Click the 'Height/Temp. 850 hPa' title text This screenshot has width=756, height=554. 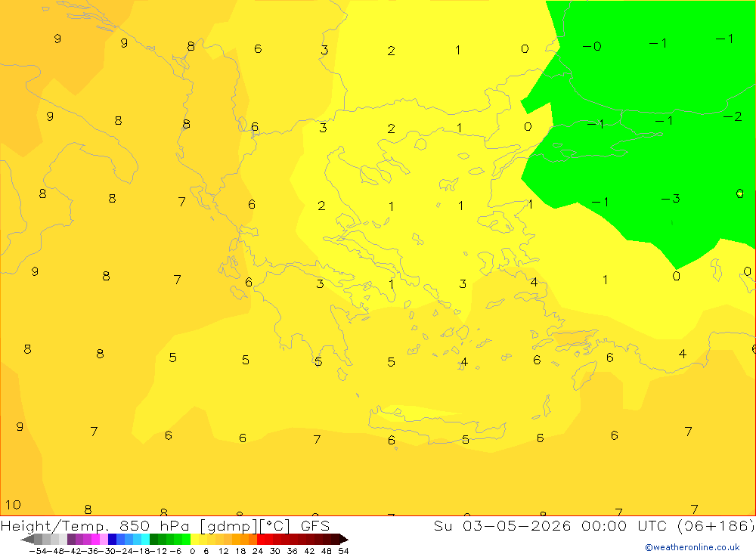pyautogui.click(x=97, y=525)
